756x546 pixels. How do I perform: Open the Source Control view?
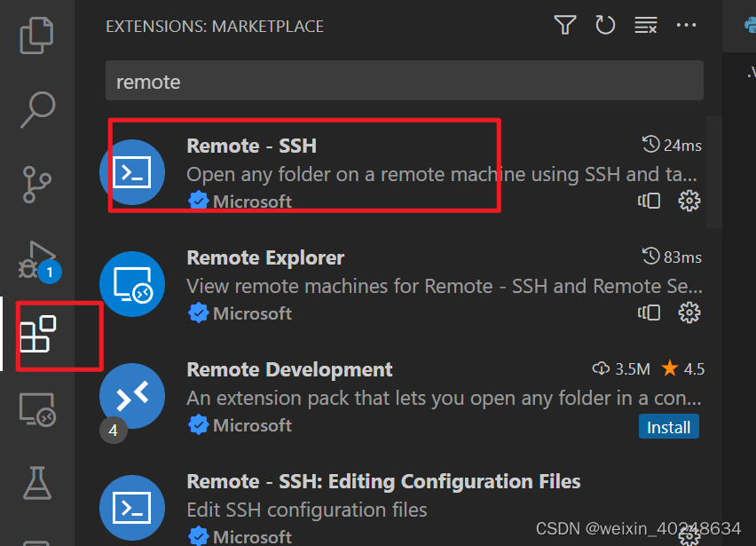coord(36,185)
